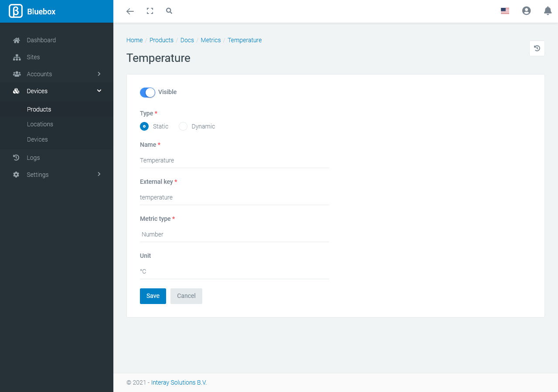558x392 pixels.
Task: Open Logs from the sidebar
Action: 33,158
